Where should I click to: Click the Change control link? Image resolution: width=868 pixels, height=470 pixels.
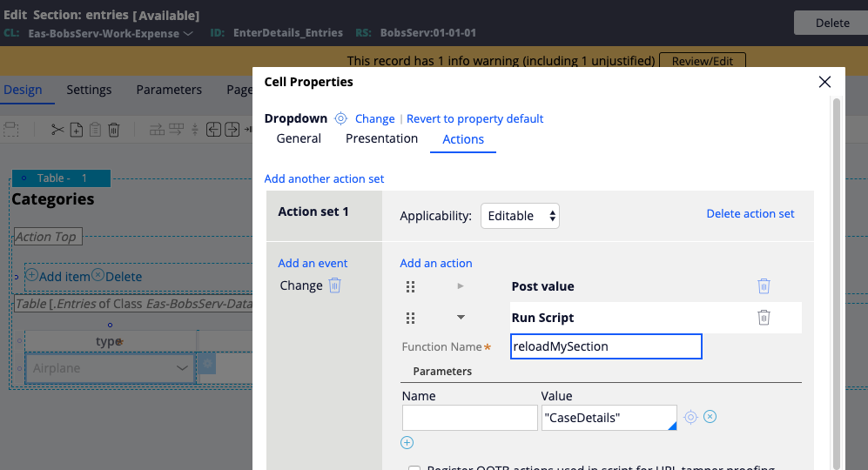[x=374, y=119]
